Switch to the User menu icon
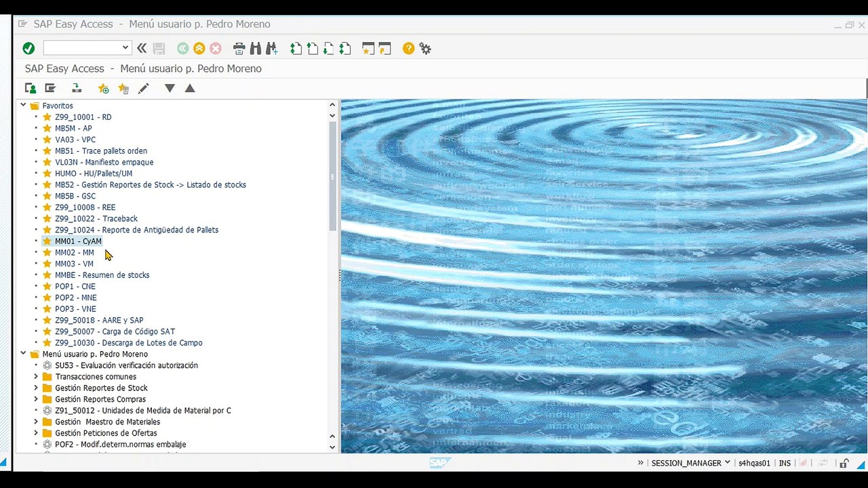Image resolution: width=868 pixels, height=488 pixels. [x=31, y=88]
